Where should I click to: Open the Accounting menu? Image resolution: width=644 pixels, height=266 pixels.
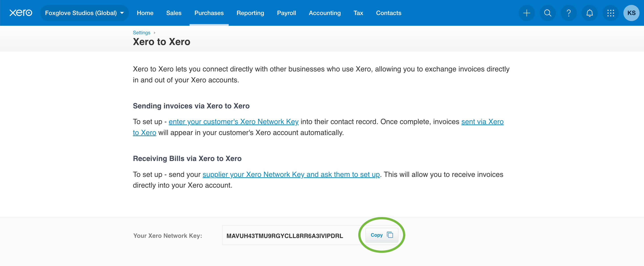(x=324, y=13)
